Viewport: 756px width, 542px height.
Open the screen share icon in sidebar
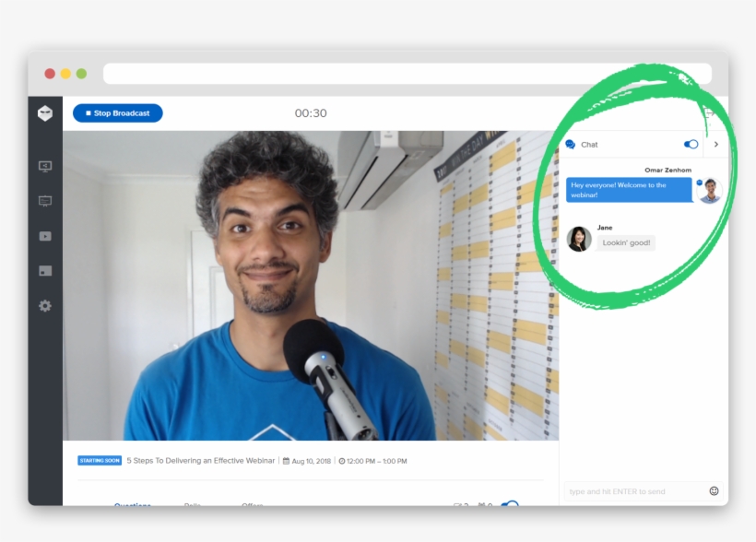pyautogui.click(x=45, y=167)
